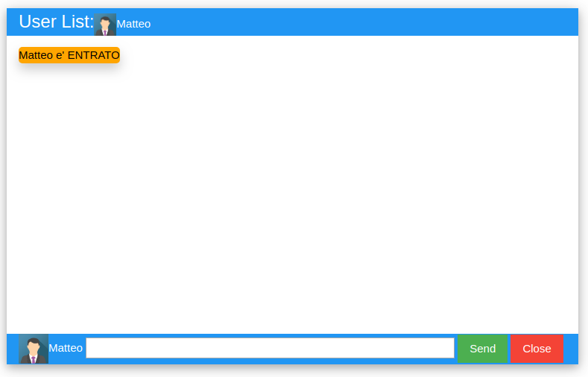Select the businessman icon in the top blue bar
This screenshot has height=377, width=588.
pyautogui.click(x=105, y=25)
